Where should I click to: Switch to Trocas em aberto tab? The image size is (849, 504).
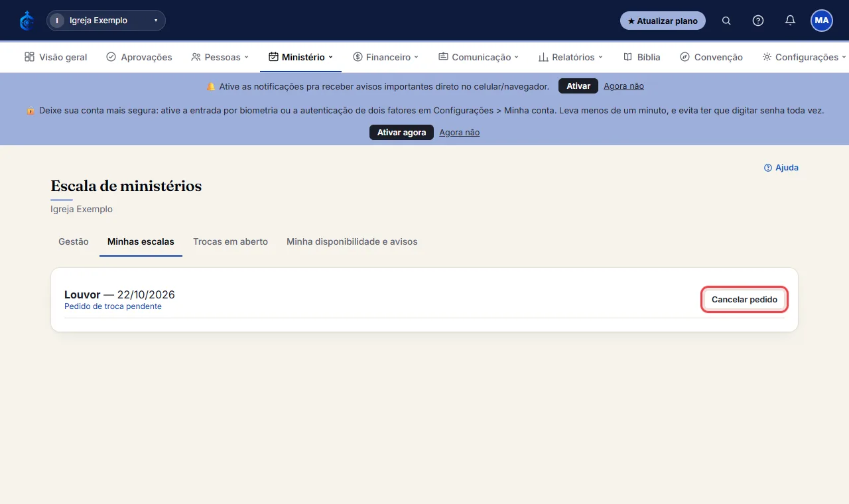click(x=230, y=242)
